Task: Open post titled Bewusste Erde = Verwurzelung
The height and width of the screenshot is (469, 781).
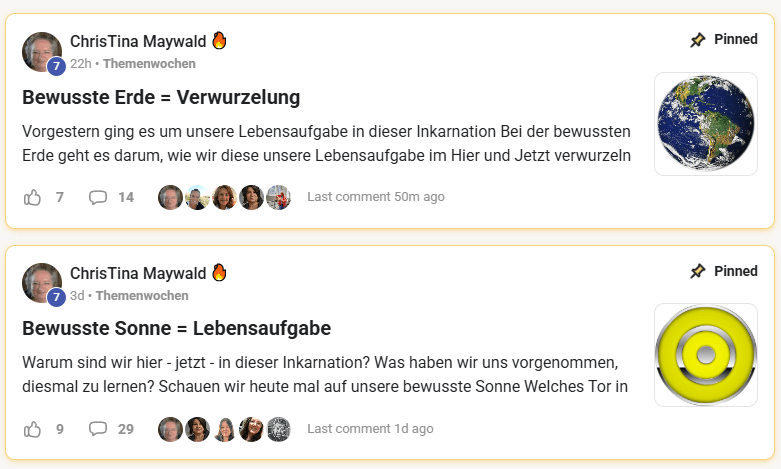Action: pyautogui.click(x=161, y=98)
